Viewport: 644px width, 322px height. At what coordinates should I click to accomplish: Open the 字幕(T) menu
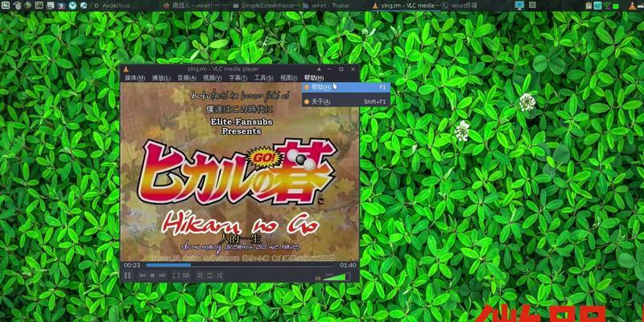click(237, 77)
